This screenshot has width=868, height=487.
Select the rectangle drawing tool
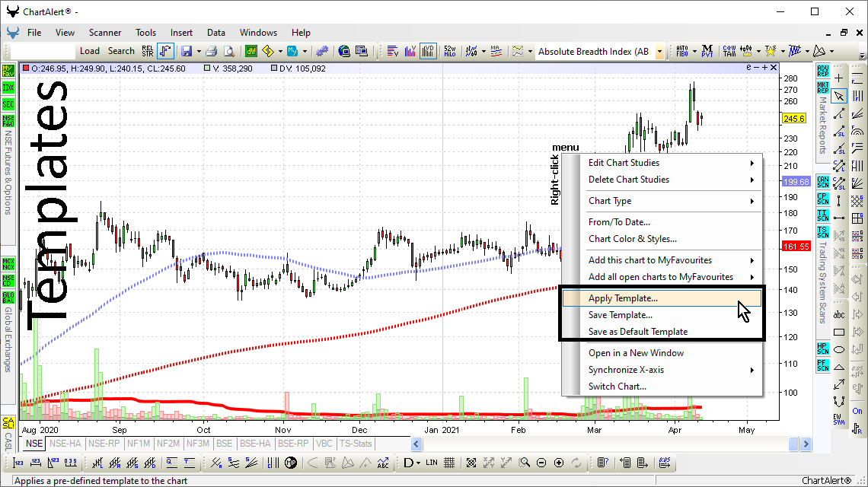click(839, 332)
